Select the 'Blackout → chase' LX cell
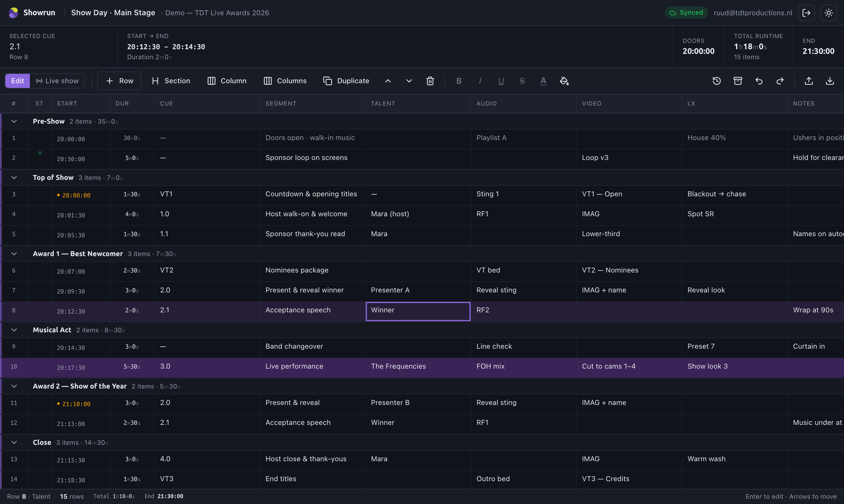 coord(735,195)
